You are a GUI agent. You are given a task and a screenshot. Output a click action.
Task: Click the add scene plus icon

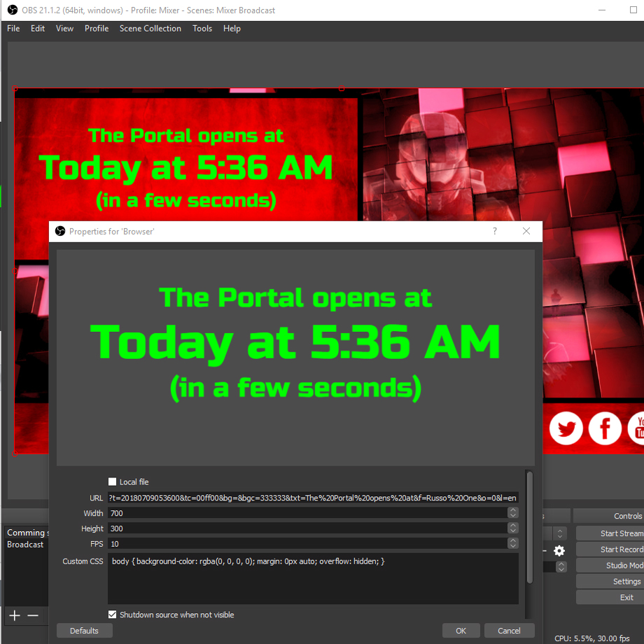pos(14,615)
